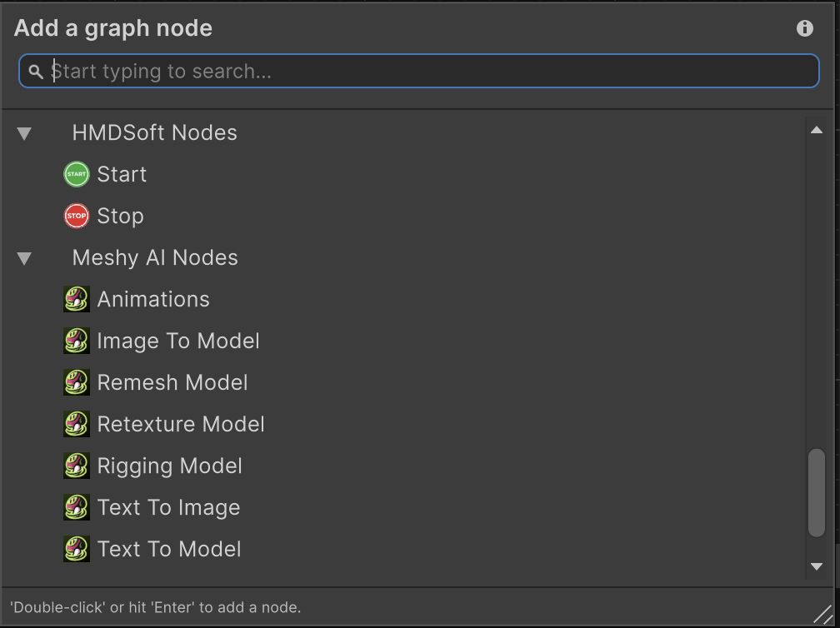Click the Text To Image icon
The width and height of the screenshot is (840, 628).
click(x=77, y=507)
